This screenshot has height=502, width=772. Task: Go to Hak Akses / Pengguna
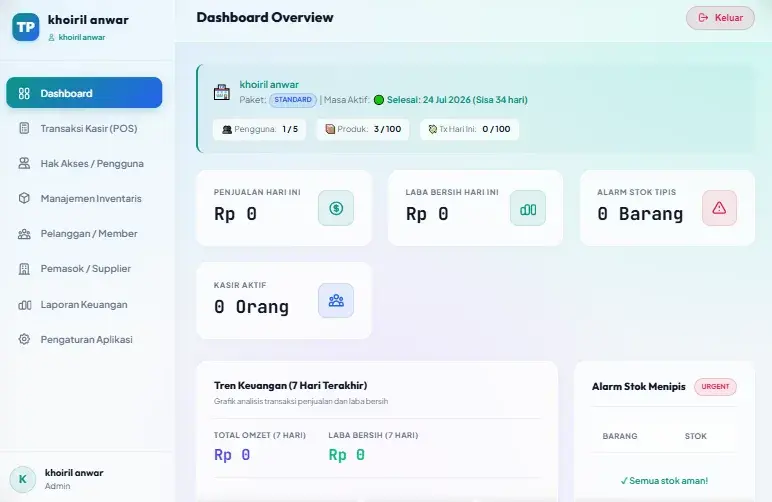[x=84, y=163]
